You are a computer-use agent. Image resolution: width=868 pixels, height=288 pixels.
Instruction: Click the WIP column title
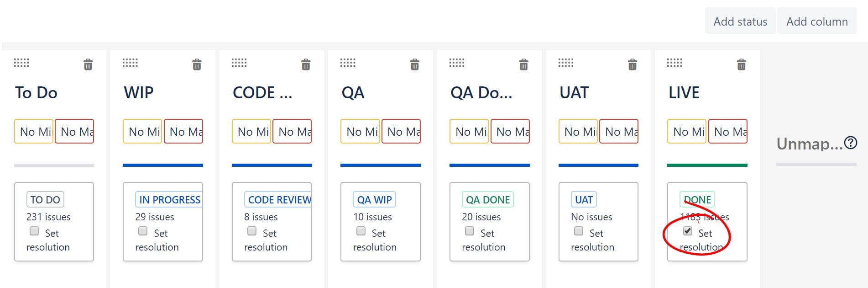pos(139,93)
